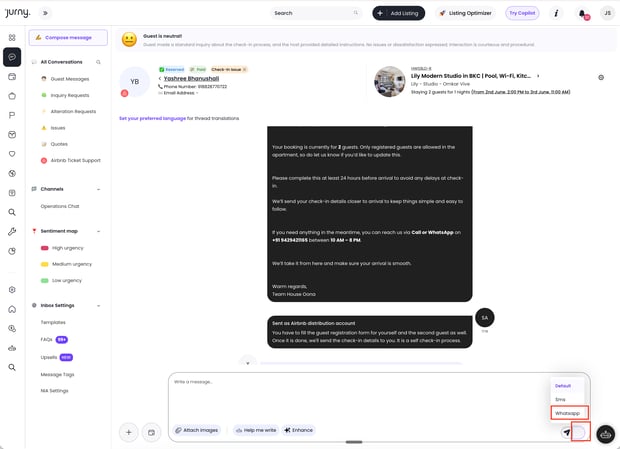
Task: Select Whatsapp in channel menu
Action: click(x=569, y=413)
